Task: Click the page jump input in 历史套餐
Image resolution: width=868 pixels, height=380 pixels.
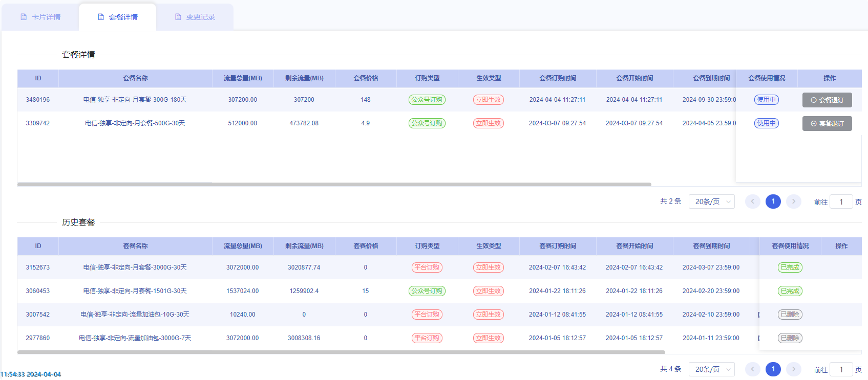Action: coord(841,370)
